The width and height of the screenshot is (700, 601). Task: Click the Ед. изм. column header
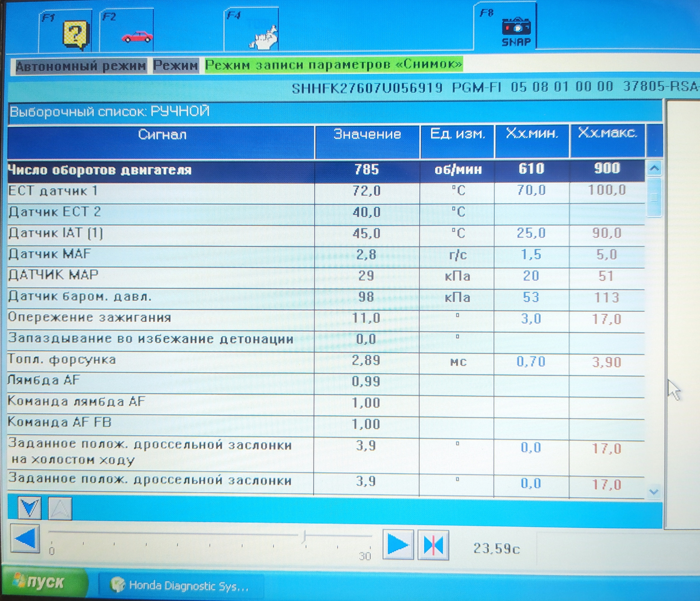[458, 142]
